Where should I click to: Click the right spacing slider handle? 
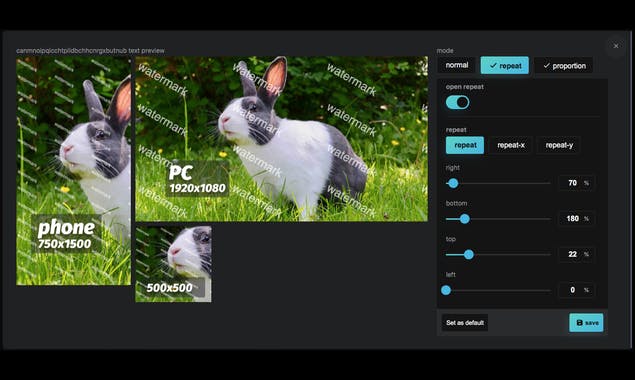tap(453, 184)
